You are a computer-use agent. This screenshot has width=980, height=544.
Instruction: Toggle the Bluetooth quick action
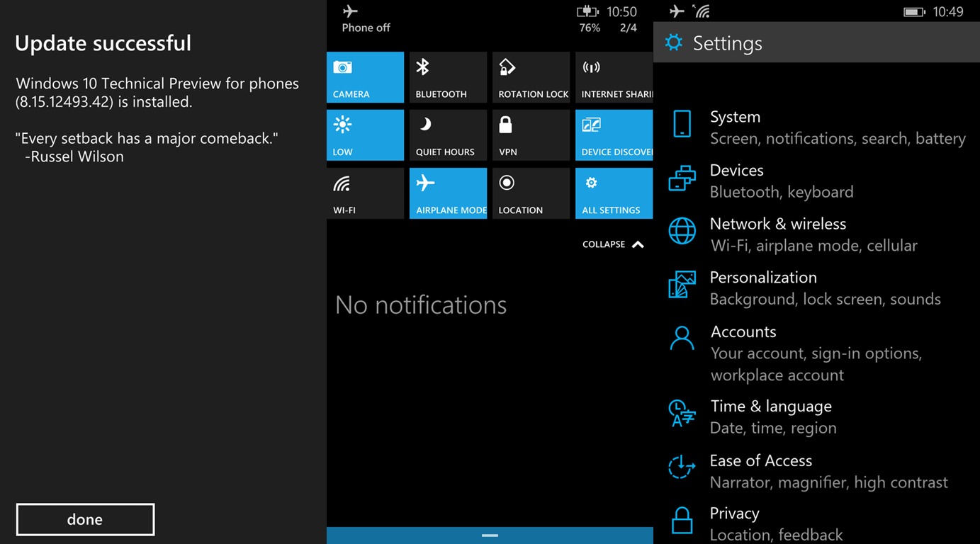point(448,77)
